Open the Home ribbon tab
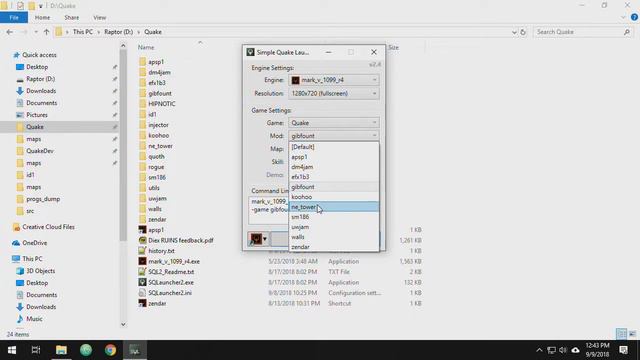The image size is (640, 360). click(42, 18)
